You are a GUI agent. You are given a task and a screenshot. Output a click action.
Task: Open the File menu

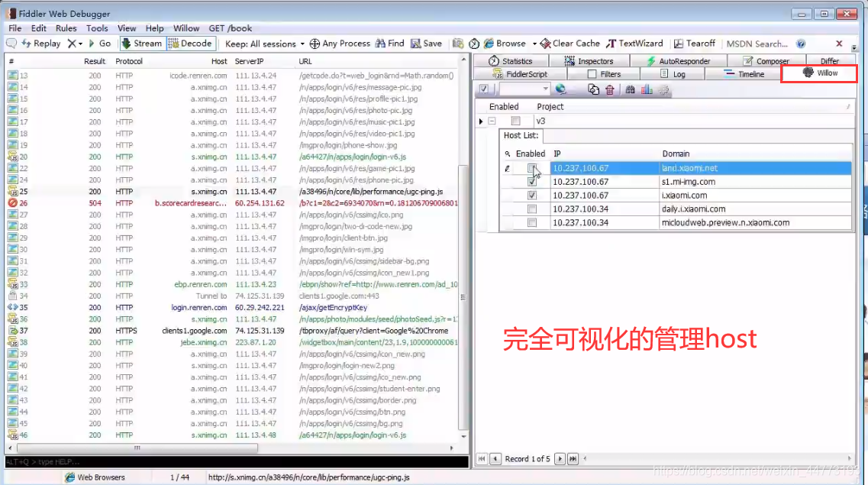pos(15,28)
